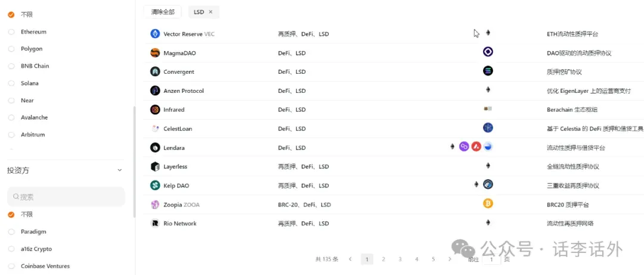Click the Avalanche chain icon in Lendara row
The image size is (644, 275).
point(476,146)
